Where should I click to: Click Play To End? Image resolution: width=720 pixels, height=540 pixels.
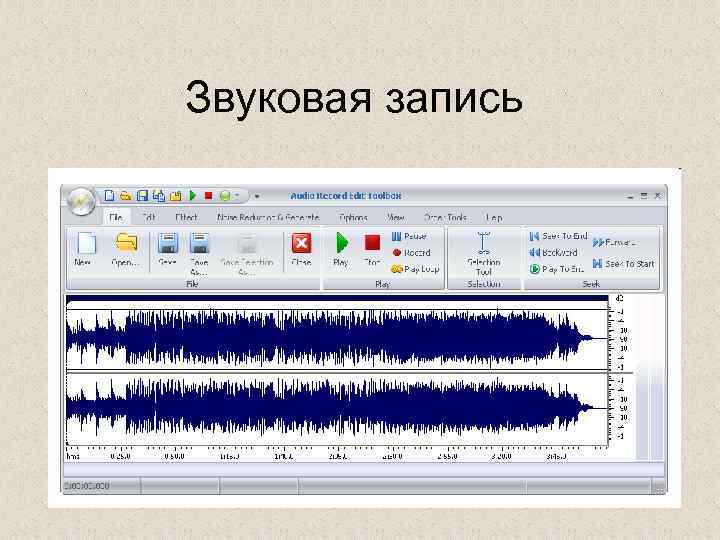point(557,269)
